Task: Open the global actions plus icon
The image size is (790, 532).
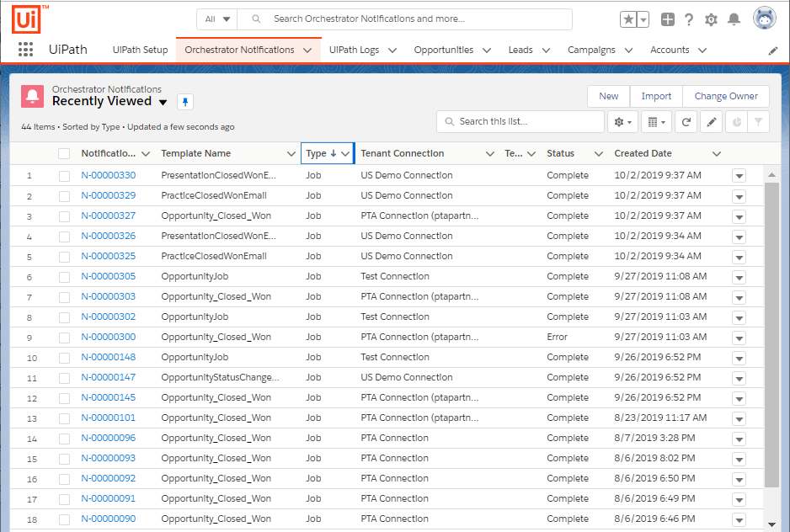Action: [x=667, y=19]
